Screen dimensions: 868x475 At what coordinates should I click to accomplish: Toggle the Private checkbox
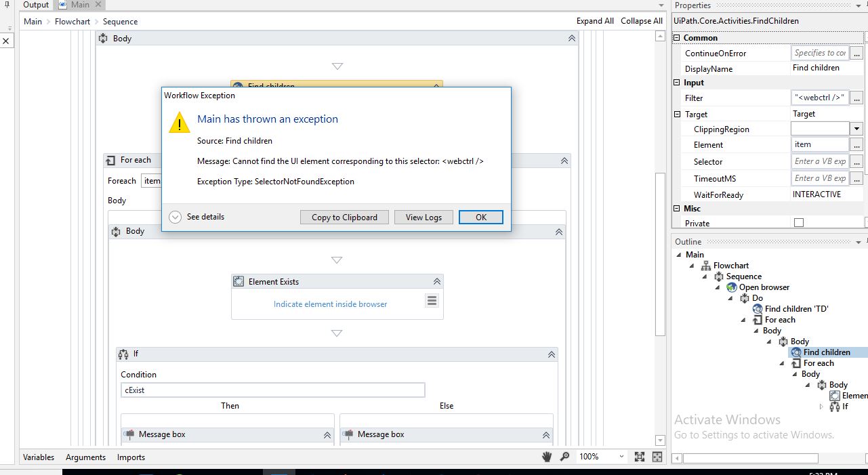tap(799, 223)
